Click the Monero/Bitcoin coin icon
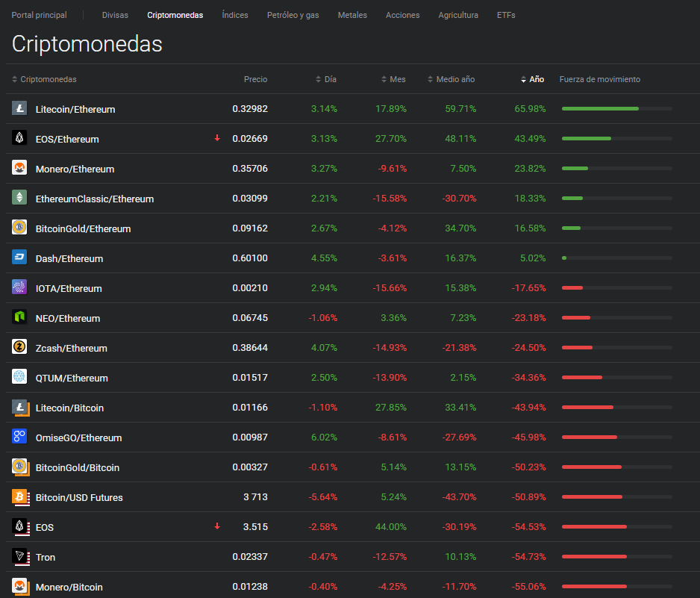700x598 pixels. [x=21, y=587]
